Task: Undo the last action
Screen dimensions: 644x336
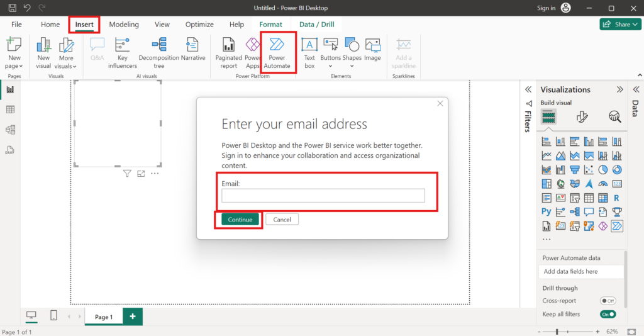Action: (27, 8)
